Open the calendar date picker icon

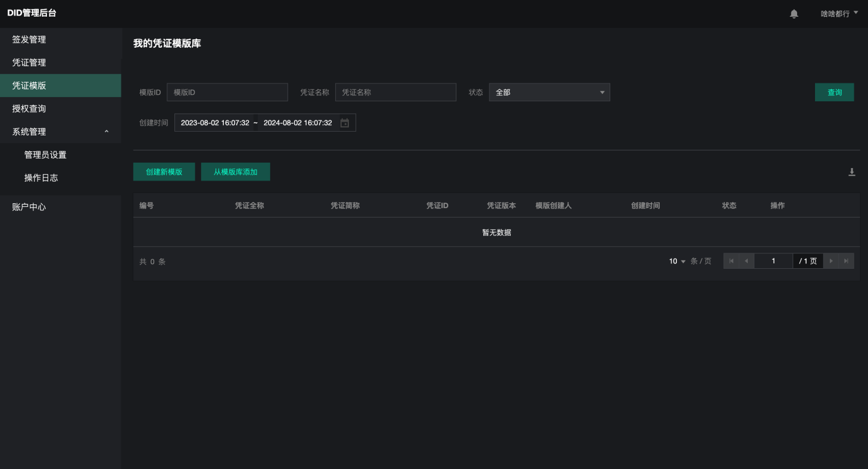pos(345,123)
